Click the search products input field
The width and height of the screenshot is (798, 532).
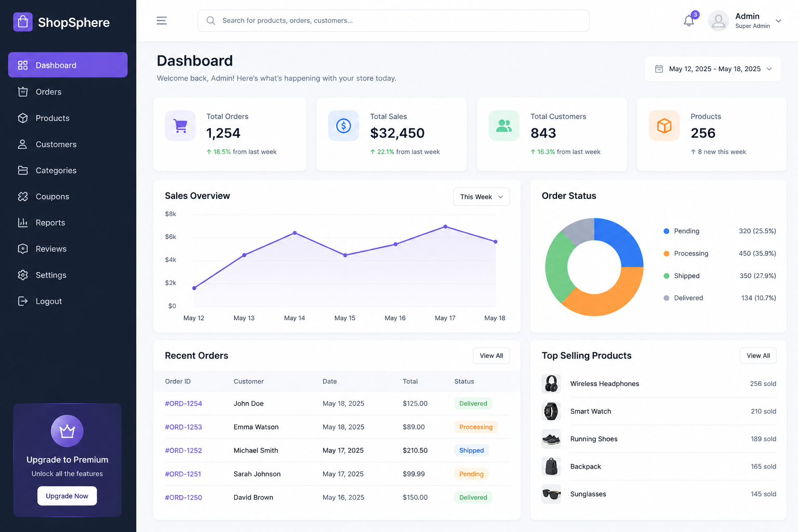(x=393, y=21)
